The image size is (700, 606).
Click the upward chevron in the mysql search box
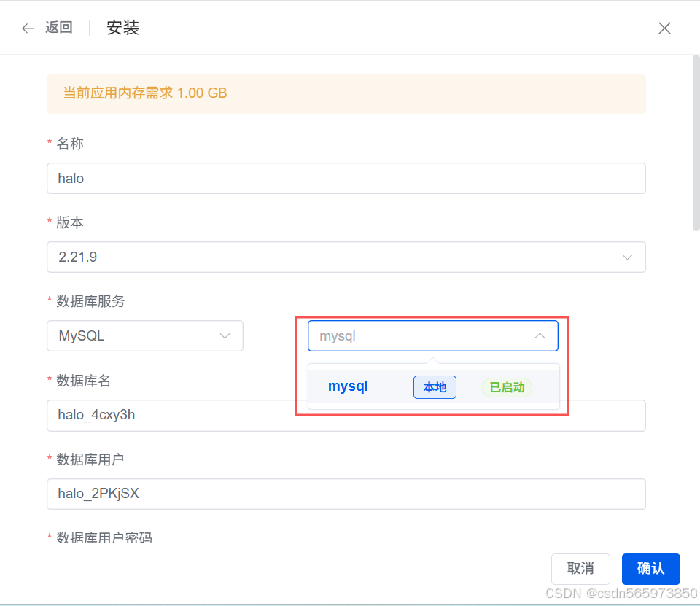coord(540,335)
